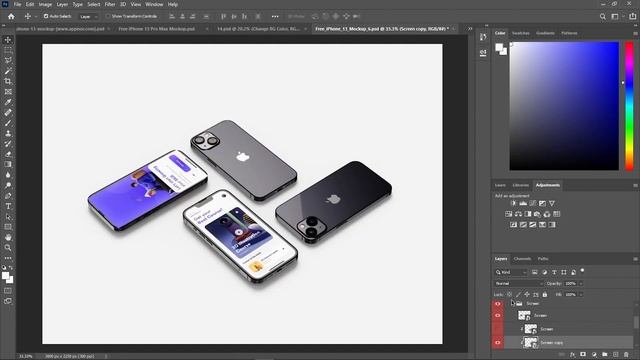The height and width of the screenshot is (360, 640).
Task: Click inside the color picker field
Action: [564, 106]
